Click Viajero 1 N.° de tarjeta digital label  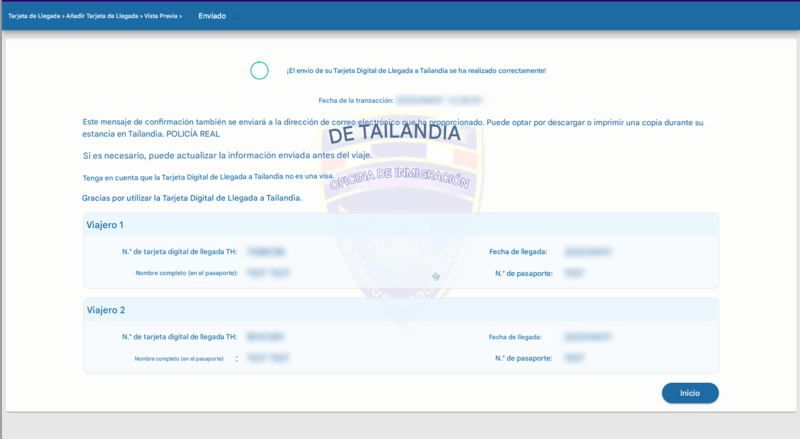pos(180,252)
